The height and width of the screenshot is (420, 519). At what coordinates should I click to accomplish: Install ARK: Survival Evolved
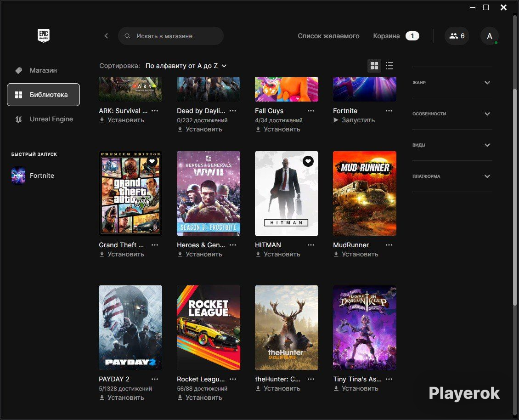[x=122, y=120]
